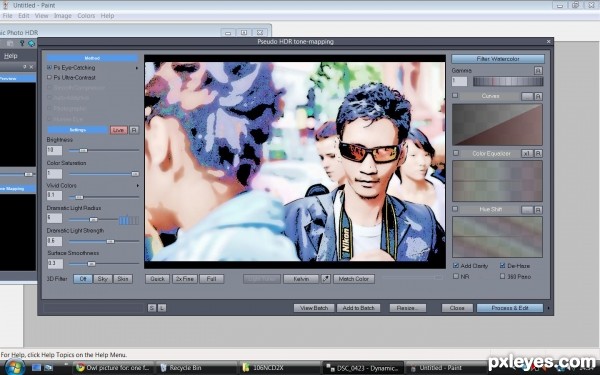Open the Edit menu in Paint
Viewport: 600px width, 375px height.
click(23, 16)
